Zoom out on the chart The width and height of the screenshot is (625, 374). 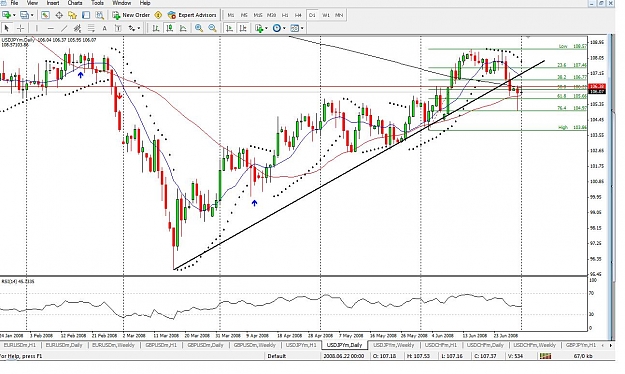(212, 28)
